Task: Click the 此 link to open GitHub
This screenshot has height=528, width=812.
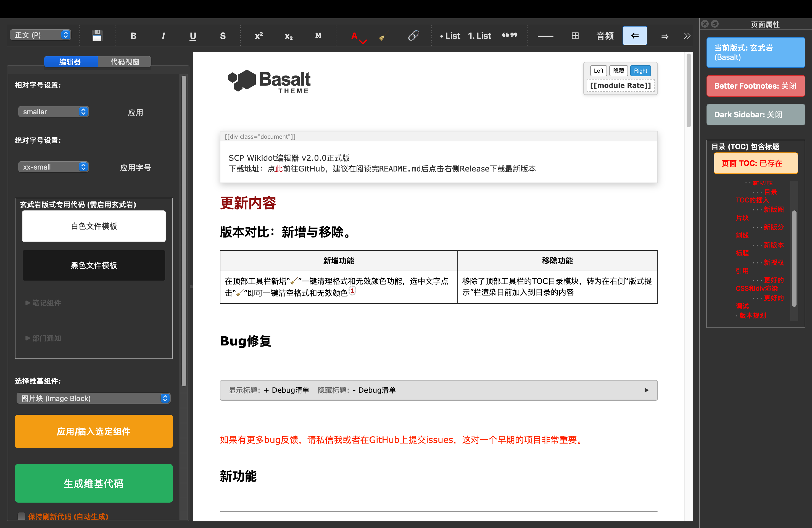Action: (278, 168)
